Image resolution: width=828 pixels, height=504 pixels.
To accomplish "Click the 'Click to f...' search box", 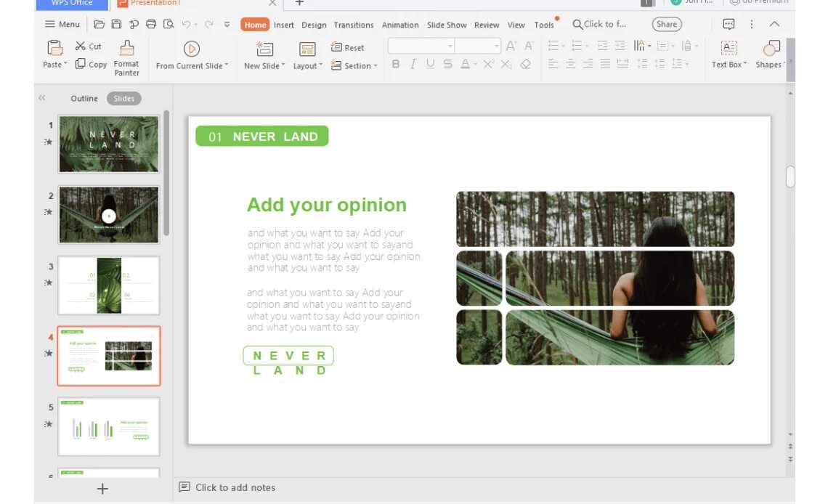I will coord(600,24).
